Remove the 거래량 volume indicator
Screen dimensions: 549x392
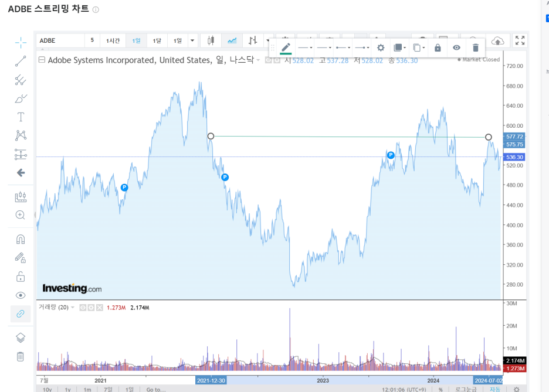coord(100,308)
